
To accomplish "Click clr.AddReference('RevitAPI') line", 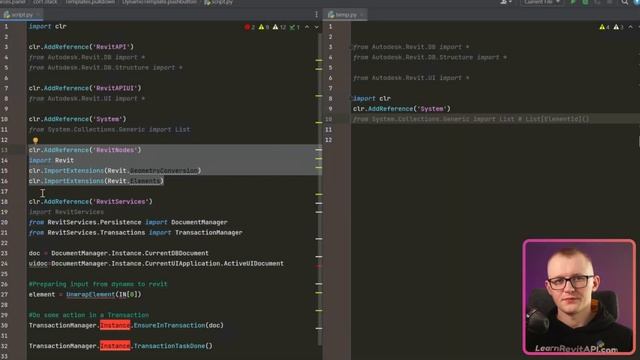I will pyautogui.click(x=81, y=47).
